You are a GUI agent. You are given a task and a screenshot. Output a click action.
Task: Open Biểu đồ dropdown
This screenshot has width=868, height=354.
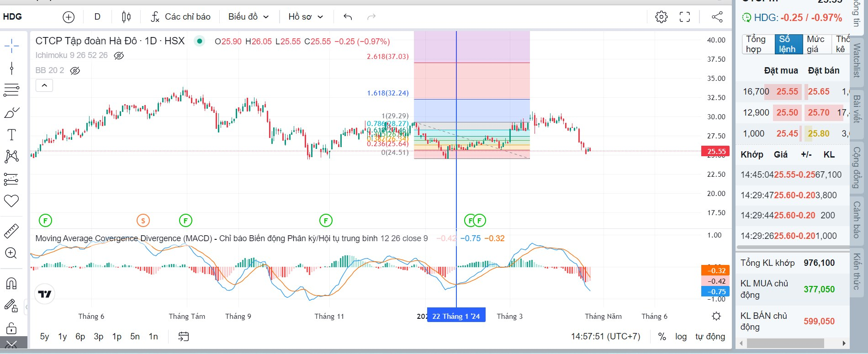(248, 17)
